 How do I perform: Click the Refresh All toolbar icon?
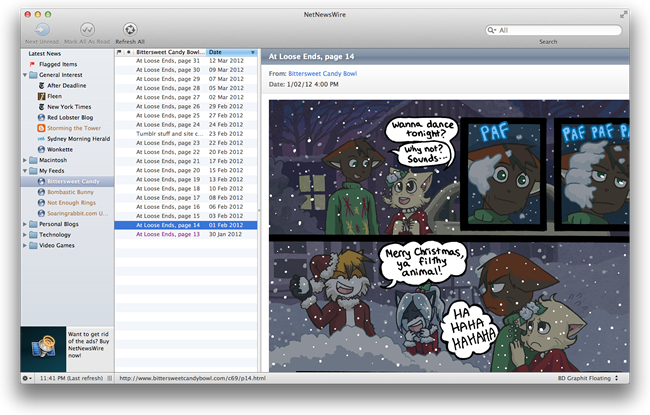130,29
